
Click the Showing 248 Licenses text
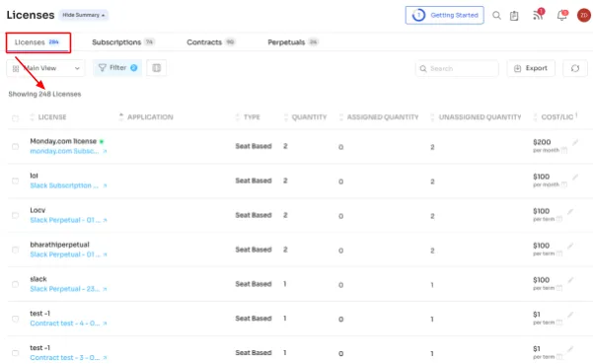coord(44,94)
